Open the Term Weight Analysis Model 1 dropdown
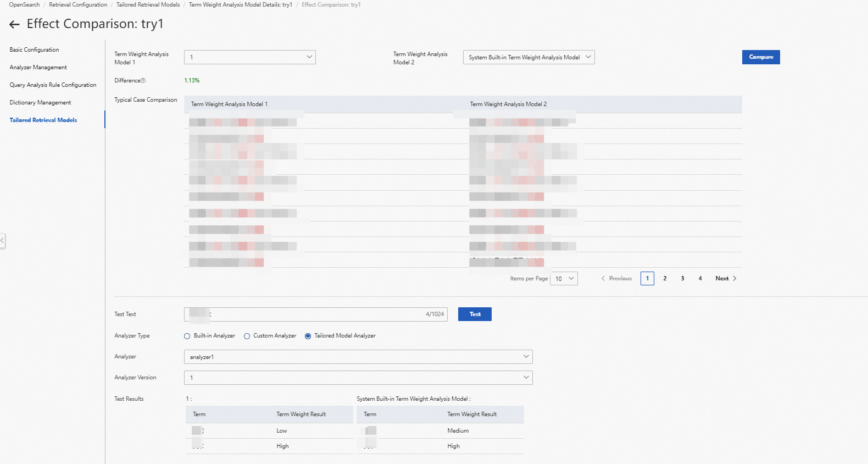The image size is (868, 464). point(250,57)
